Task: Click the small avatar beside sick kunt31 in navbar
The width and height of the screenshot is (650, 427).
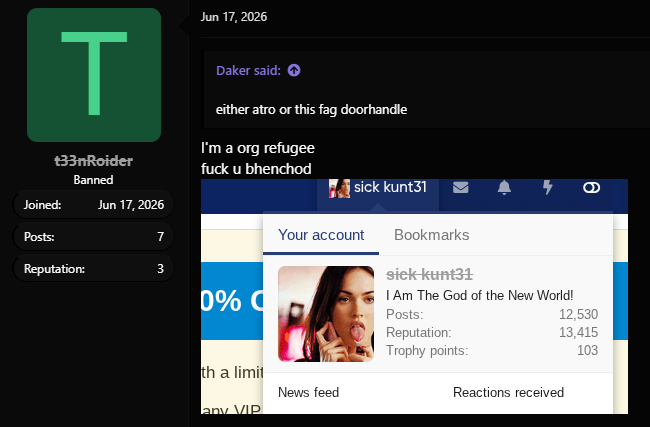Action: 339,188
